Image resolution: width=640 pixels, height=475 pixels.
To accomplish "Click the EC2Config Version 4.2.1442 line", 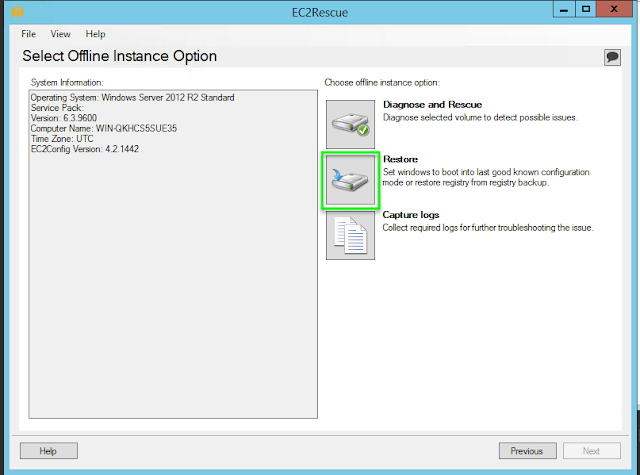I will [85, 149].
